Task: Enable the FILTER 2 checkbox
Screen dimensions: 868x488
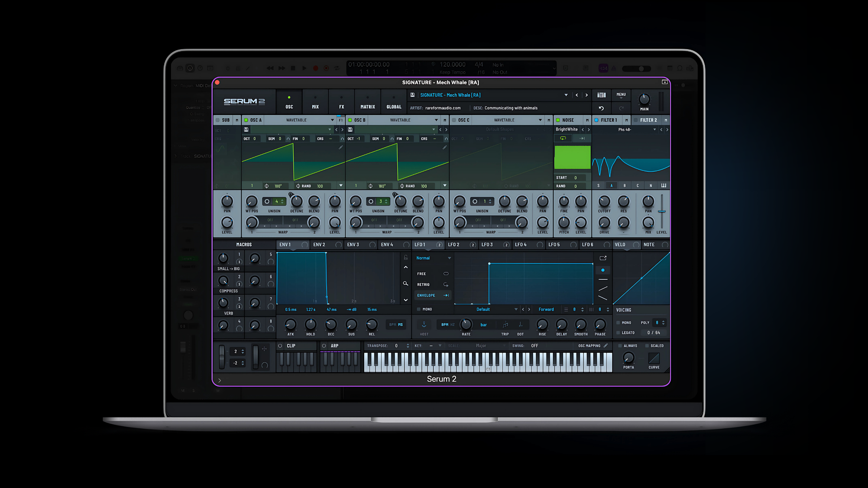Action: pos(635,120)
